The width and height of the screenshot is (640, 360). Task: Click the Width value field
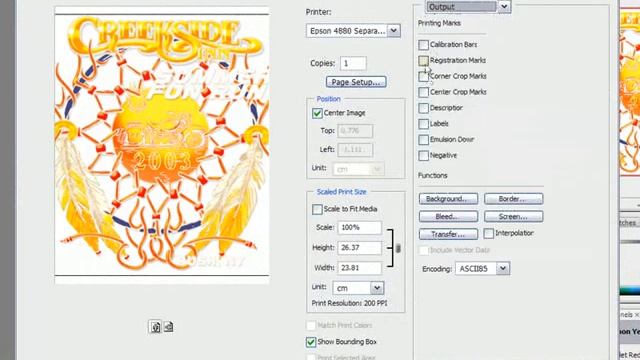(360, 268)
